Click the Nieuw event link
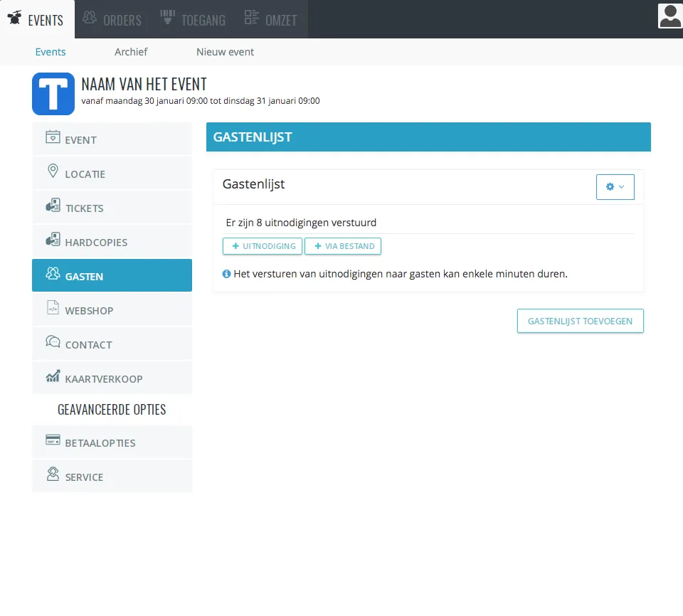 pos(225,52)
